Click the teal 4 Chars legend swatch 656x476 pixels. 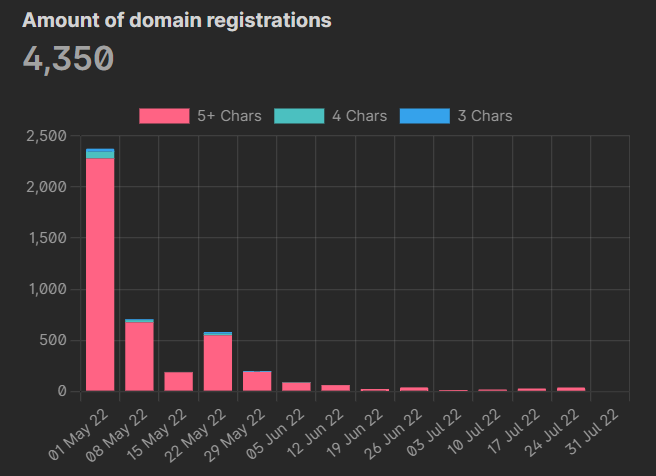coord(295,116)
